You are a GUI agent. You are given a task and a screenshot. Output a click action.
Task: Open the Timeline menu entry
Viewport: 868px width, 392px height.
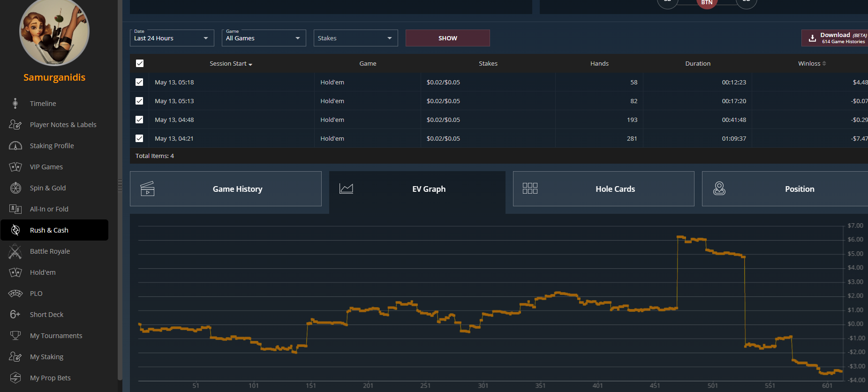tap(54, 103)
